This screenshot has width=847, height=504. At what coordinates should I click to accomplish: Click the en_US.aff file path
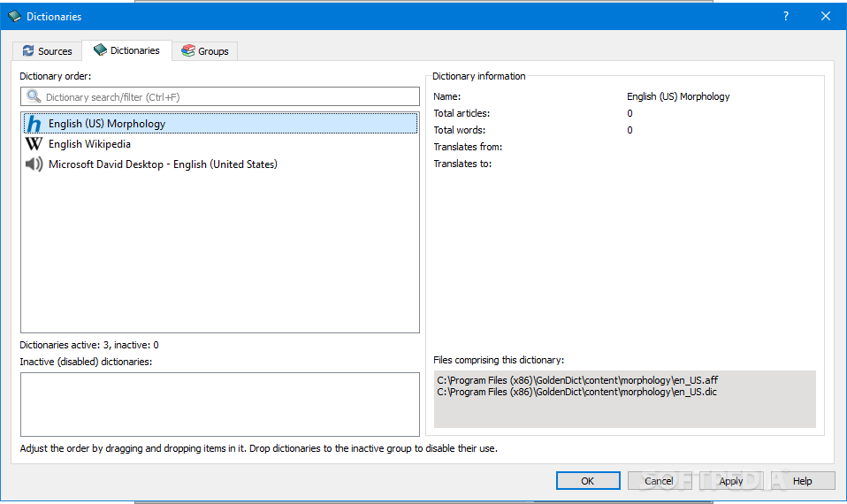[x=577, y=380]
